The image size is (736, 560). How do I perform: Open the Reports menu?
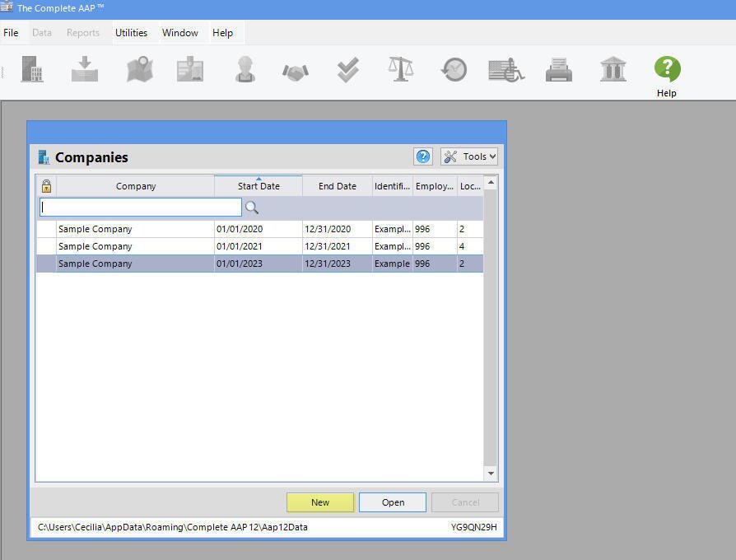click(x=83, y=33)
